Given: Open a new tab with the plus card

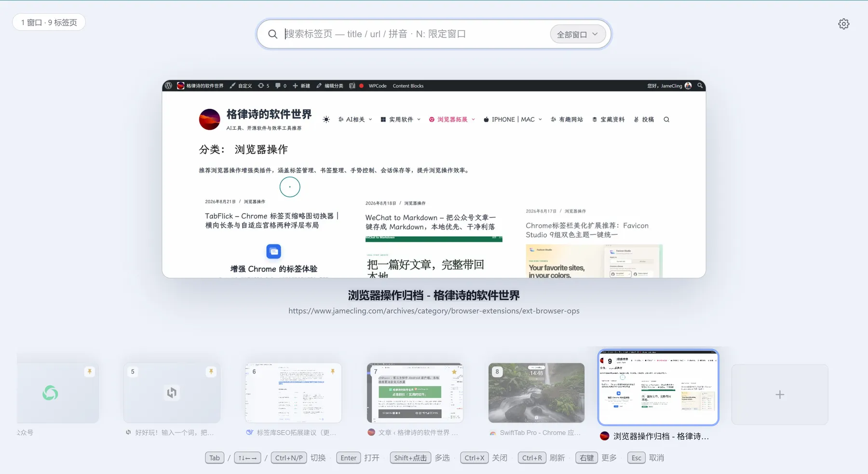Looking at the screenshot, I should click(780, 394).
